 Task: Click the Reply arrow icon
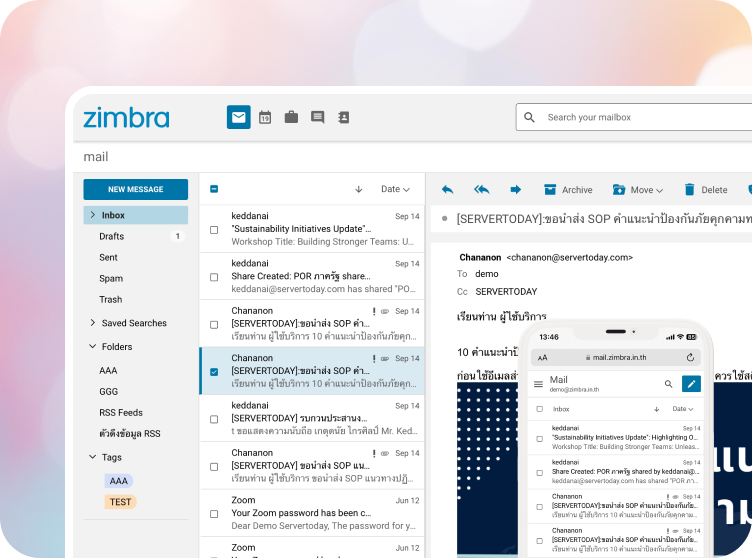tap(447, 190)
